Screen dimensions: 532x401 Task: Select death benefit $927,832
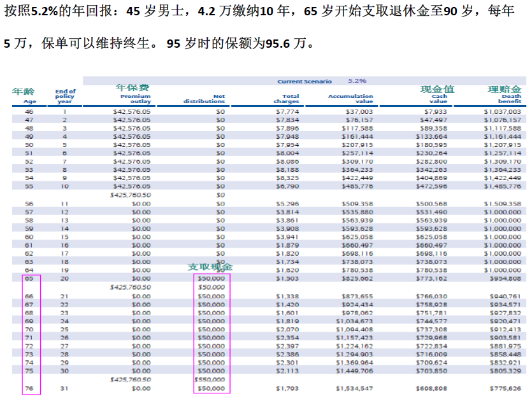[505, 313]
